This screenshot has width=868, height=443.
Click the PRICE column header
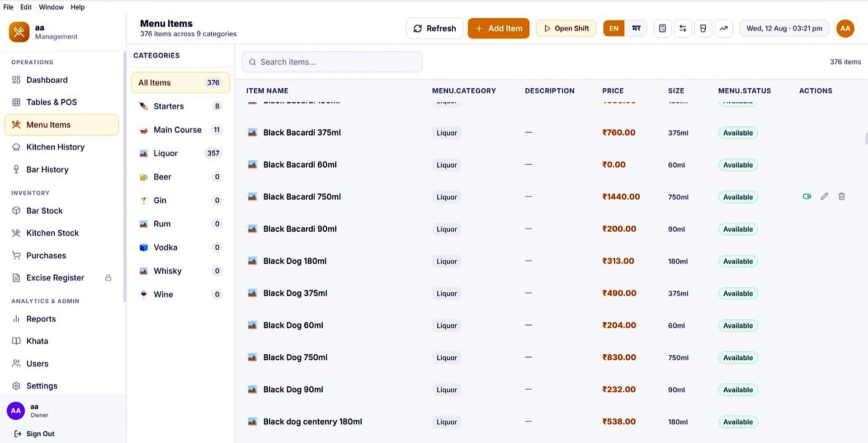pyautogui.click(x=613, y=91)
